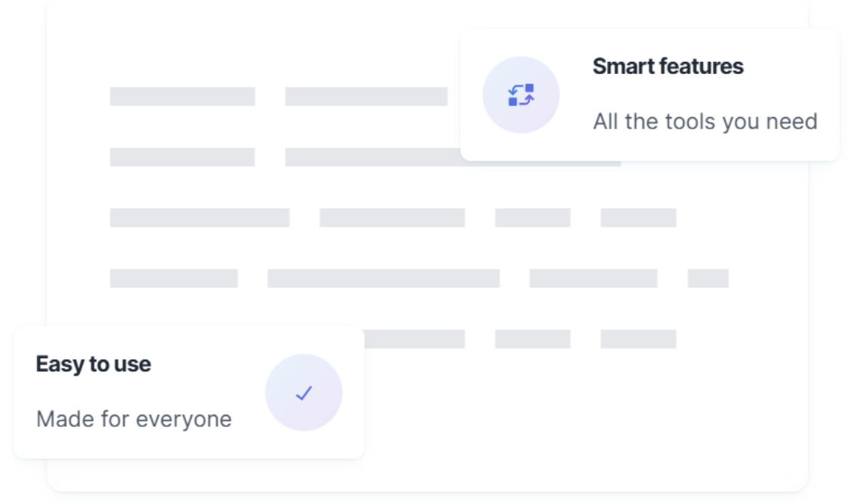Image resolution: width=858 pixels, height=504 pixels.
Task: Click the "All the tools you need" text
Action: (x=705, y=122)
